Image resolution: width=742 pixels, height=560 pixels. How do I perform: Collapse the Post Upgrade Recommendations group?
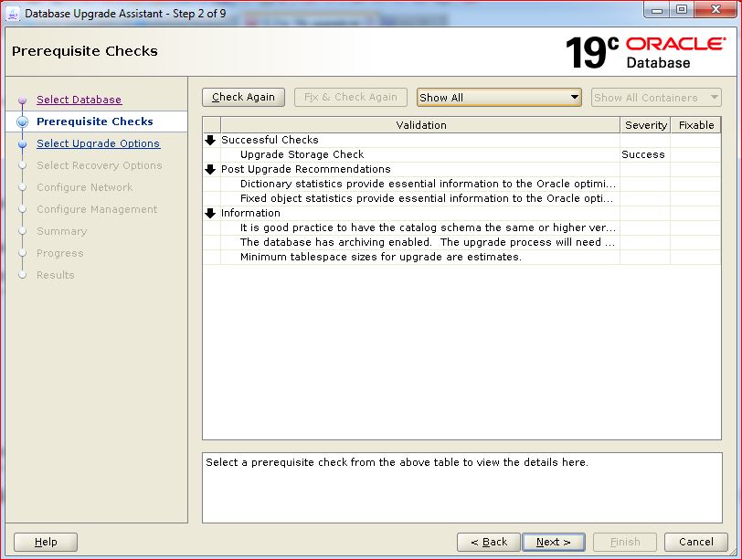pyautogui.click(x=211, y=169)
